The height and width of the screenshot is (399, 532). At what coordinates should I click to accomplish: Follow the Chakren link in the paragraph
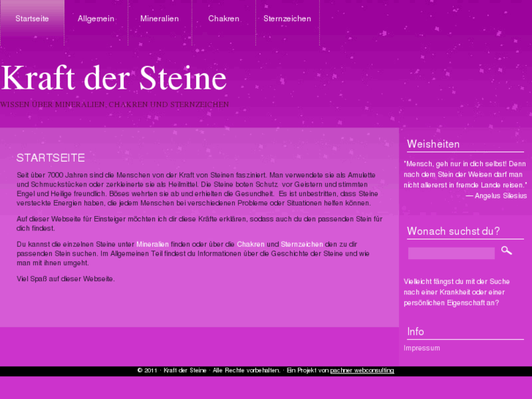[x=250, y=244]
